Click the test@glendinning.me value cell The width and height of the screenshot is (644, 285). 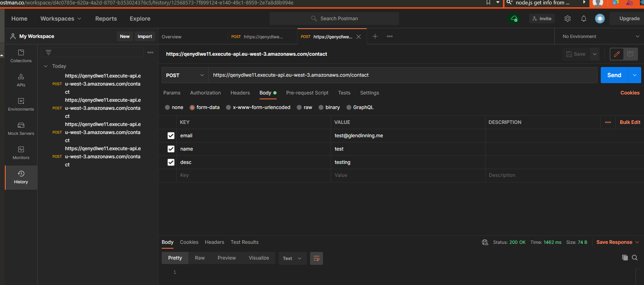tap(408, 136)
